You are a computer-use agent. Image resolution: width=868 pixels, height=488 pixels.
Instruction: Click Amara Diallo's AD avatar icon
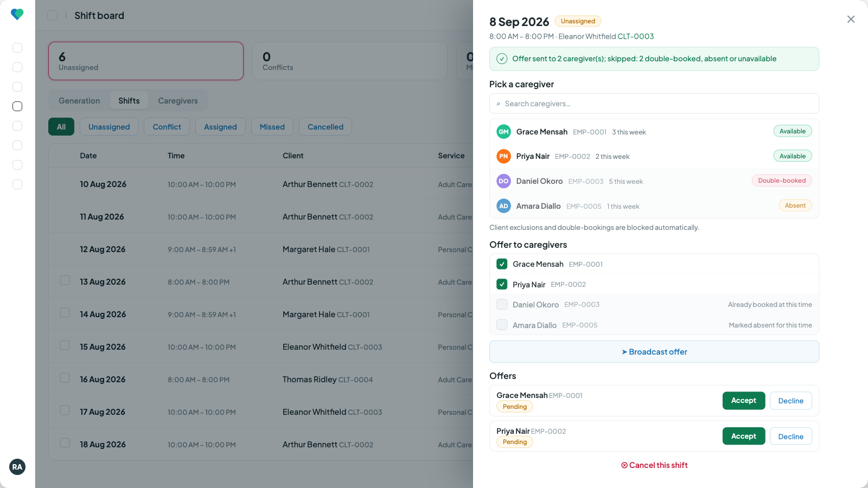coord(503,206)
